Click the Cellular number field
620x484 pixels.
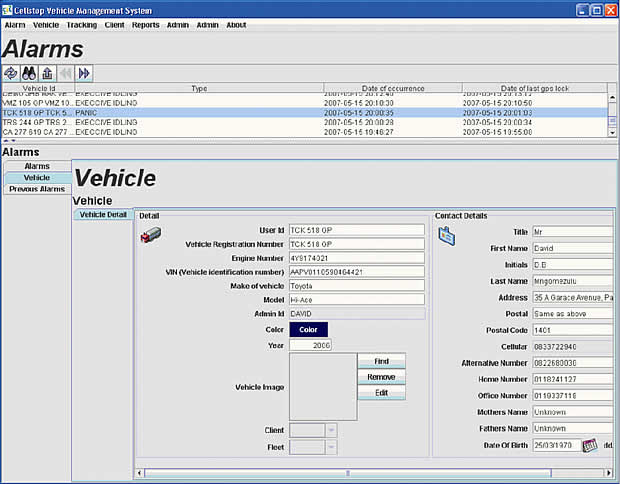573,346
